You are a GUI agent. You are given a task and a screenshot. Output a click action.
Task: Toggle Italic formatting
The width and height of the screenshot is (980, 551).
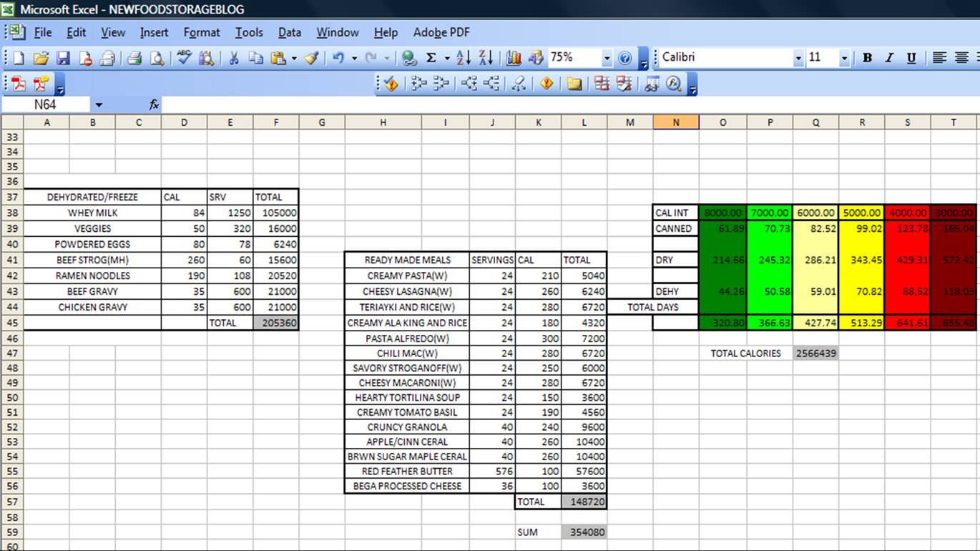pos(889,57)
